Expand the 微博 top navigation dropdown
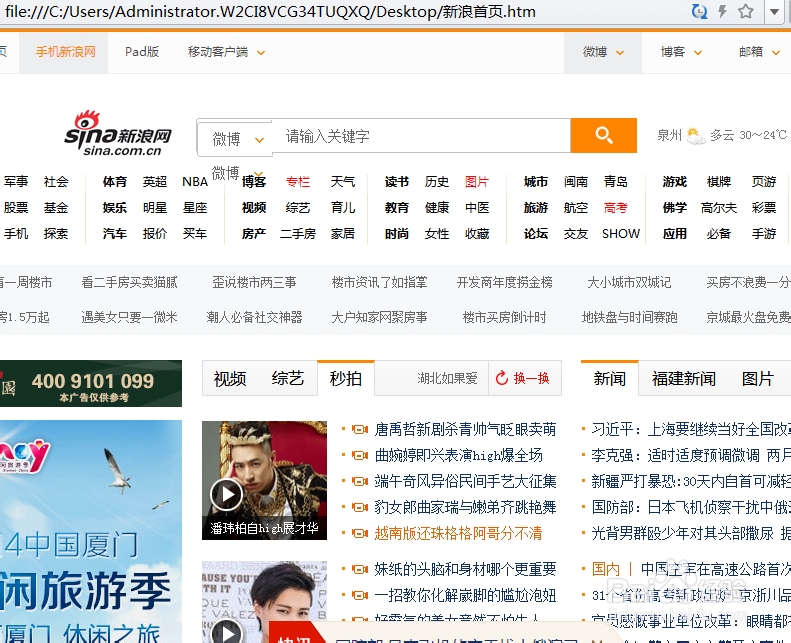Viewport: 791px width, 643px height. [x=620, y=52]
